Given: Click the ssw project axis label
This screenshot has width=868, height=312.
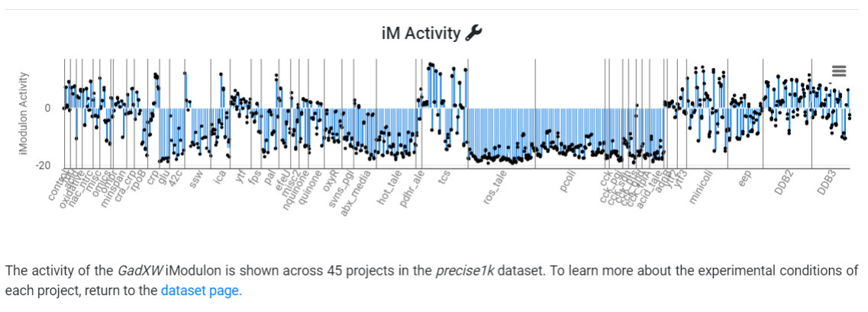Looking at the screenshot, I should click(196, 178).
